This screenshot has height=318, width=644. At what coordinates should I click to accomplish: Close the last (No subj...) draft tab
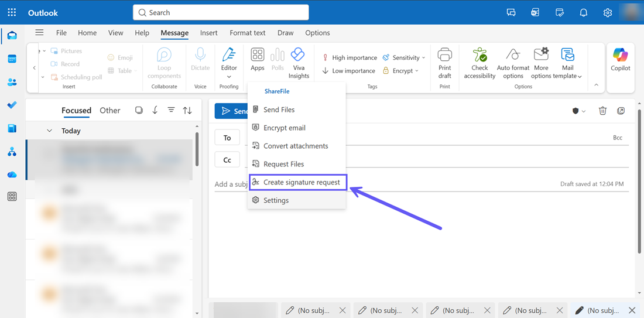pyautogui.click(x=632, y=310)
